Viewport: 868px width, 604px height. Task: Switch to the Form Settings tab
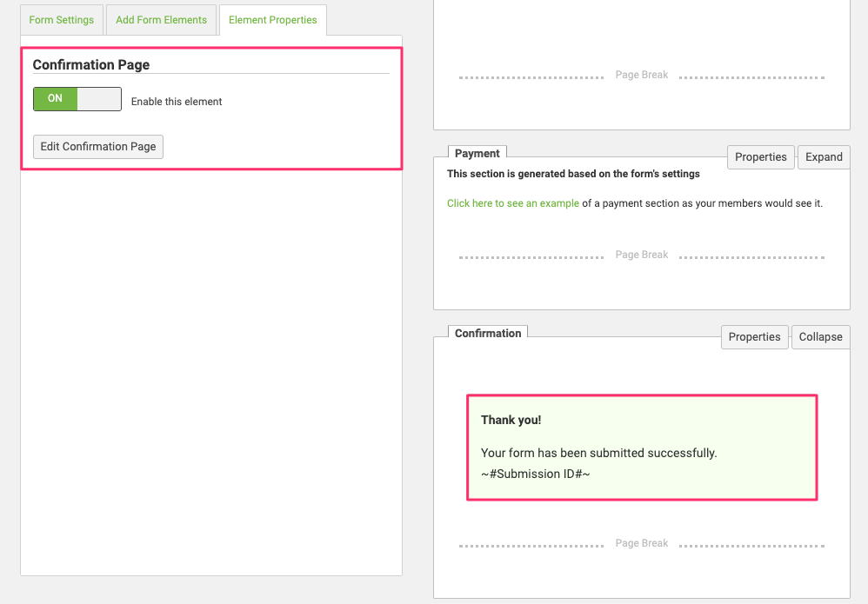(x=61, y=20)
